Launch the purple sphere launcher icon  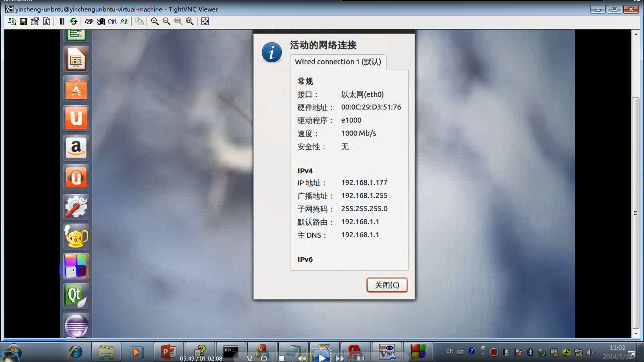(x=76, y=325)
